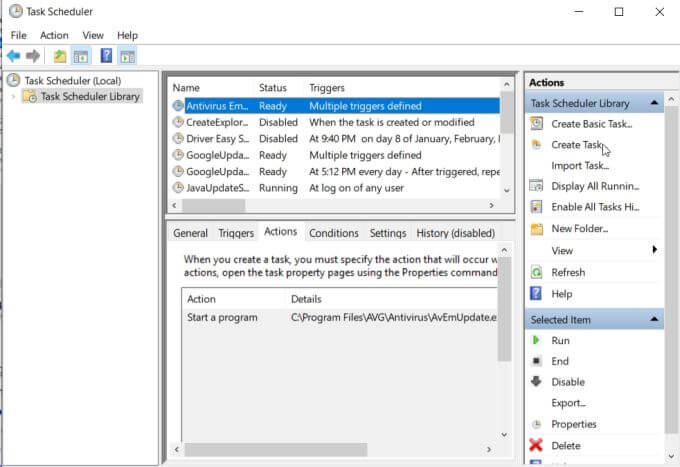Click the blue Help toolbar icon
Viewport: 680px width, 467px height.
point(106,56)
